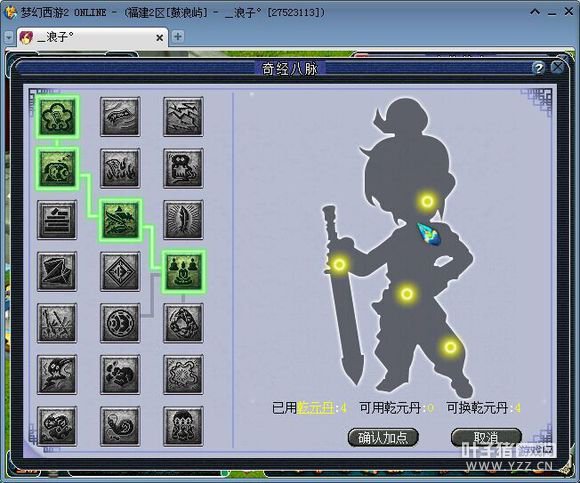The width and height of the screenshot is (580, 483).
Task: Choose the crossed swords skill icon
Action: [57, 323]
